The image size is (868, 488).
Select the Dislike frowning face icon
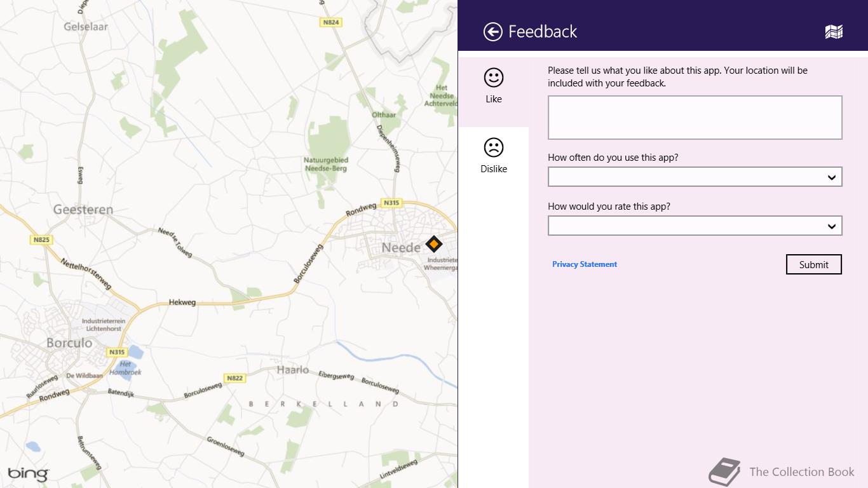pos(494,147)
